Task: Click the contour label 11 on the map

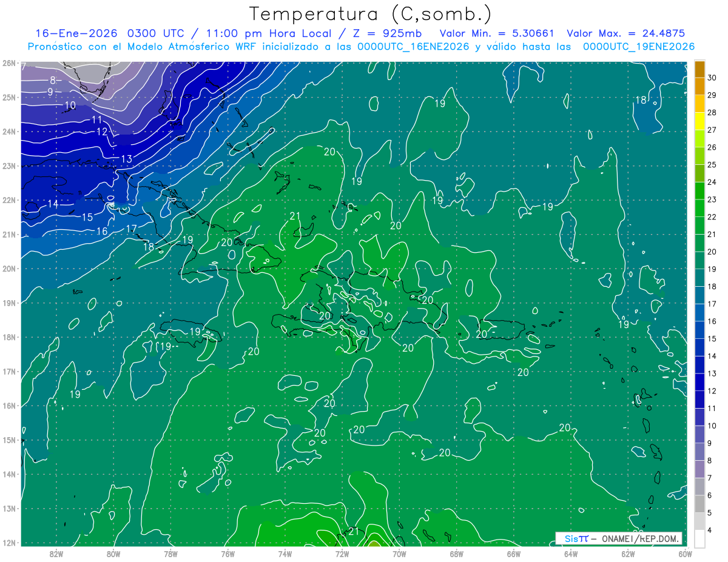Action: click(97, 119)
